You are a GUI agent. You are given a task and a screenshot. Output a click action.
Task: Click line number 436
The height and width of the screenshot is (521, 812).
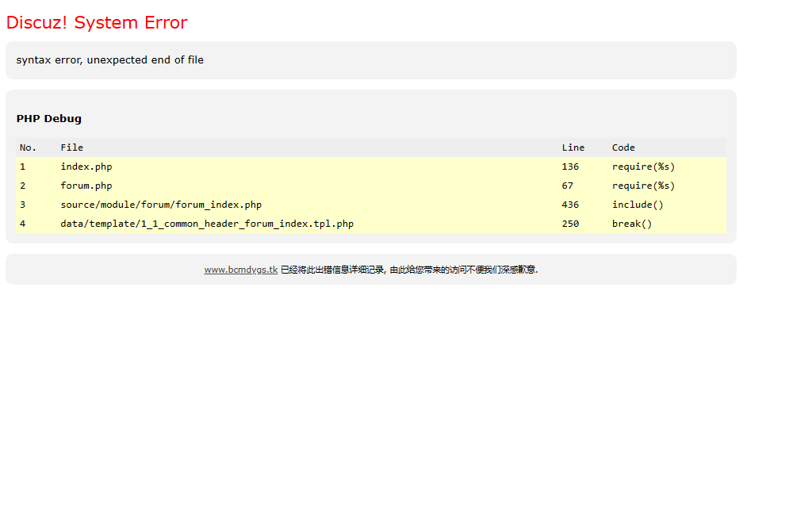pos(570,205)
